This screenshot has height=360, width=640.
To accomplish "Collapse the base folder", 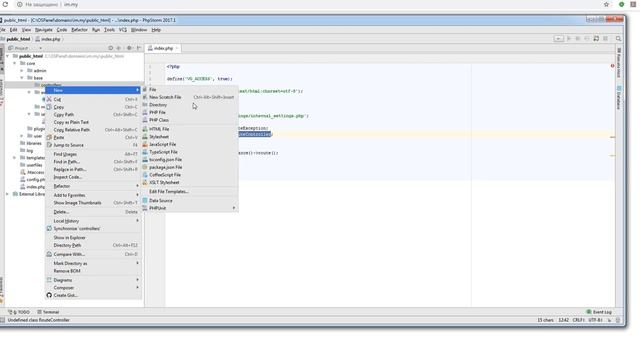I will 22,78.
